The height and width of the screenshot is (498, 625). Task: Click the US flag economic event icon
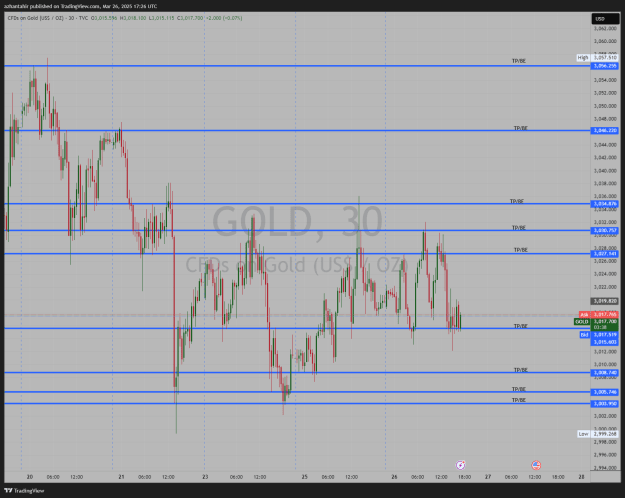(536, 465)
